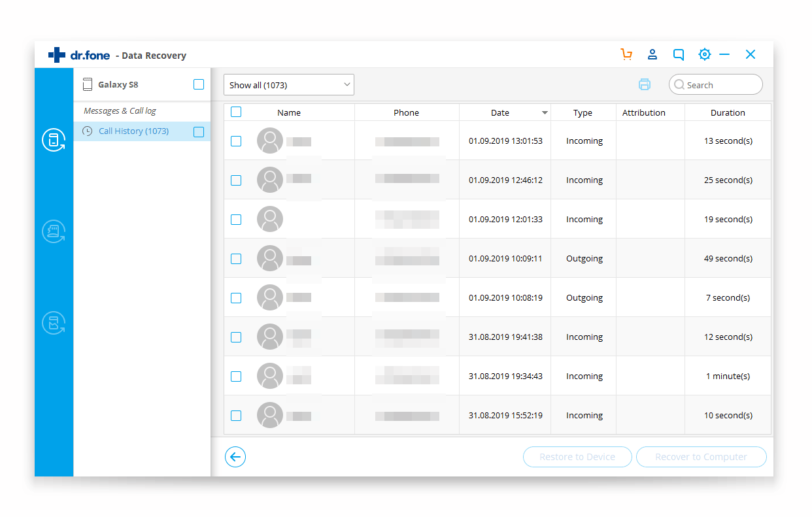Click Incoming type in the 12:46:12 row
The image size is (812, 517).
(x=584, y=180)
